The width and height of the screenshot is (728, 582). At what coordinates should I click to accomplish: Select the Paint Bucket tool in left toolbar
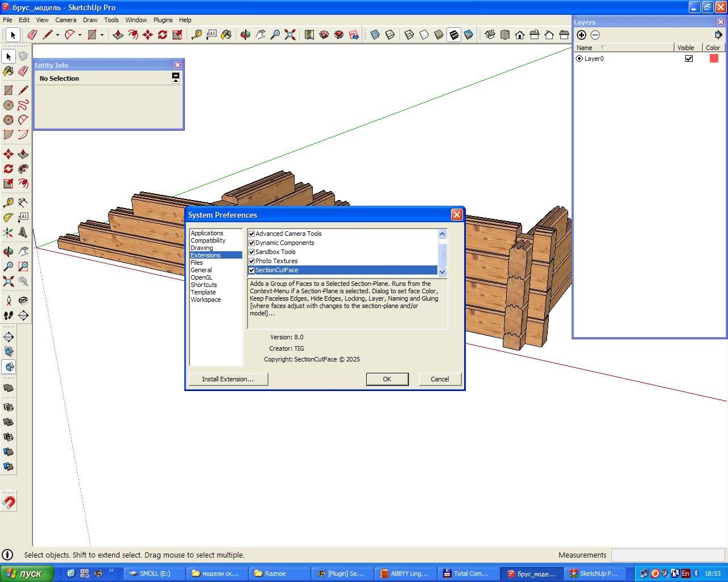tap(9, 72)
